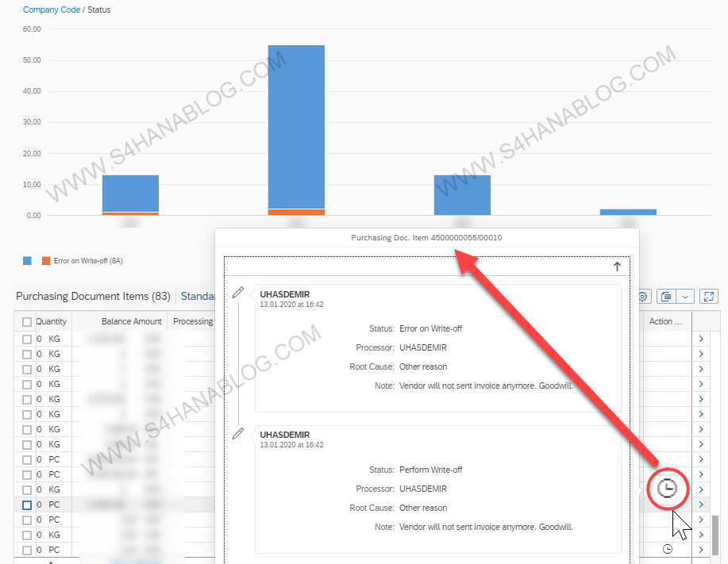
Task: Tick the highlighted PC row checkbox
Action: tap(27, 505)
